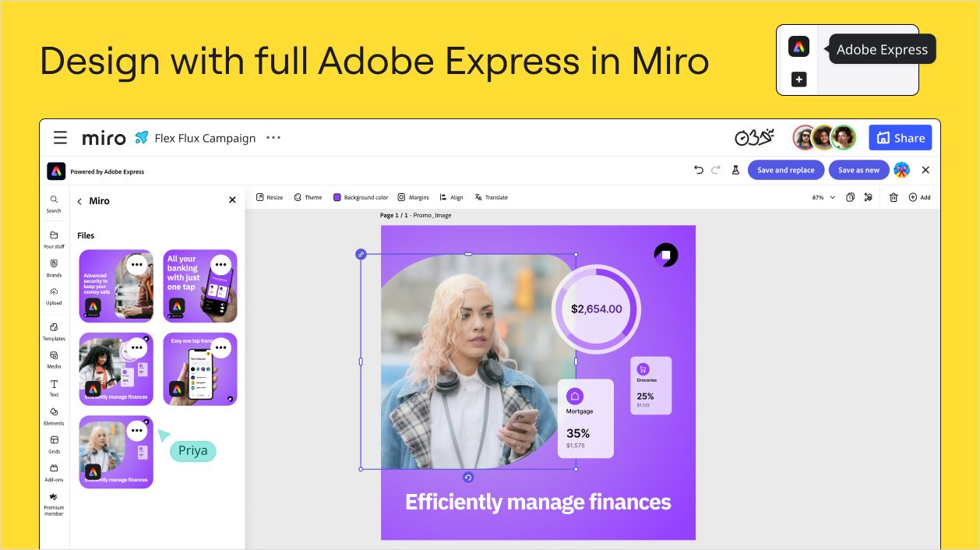This screenshot has width=980, height=550.
Task: Click the animation settings icon beside pages
Action: pyautogui.click(x=868, y=198)
